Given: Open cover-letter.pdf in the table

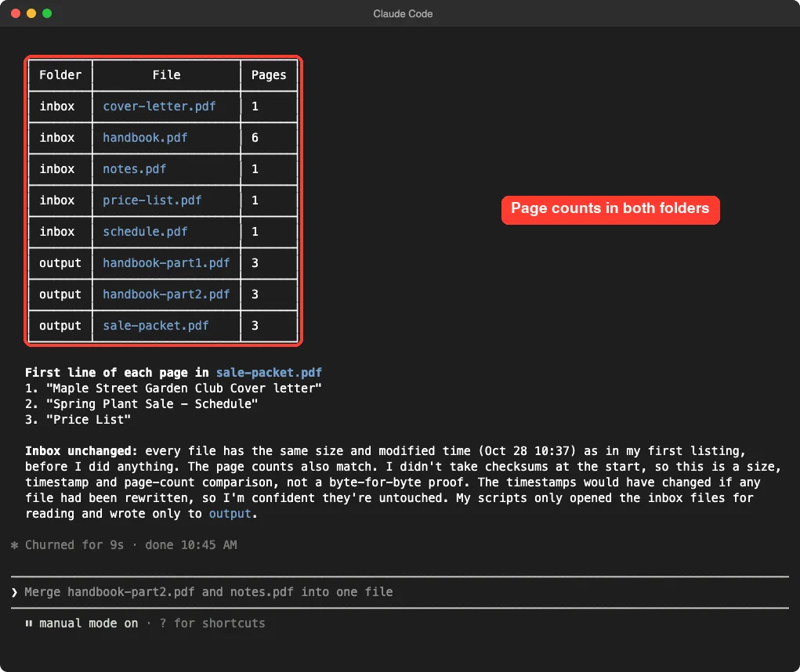Looking at the screenshot, I should point(159,107).
